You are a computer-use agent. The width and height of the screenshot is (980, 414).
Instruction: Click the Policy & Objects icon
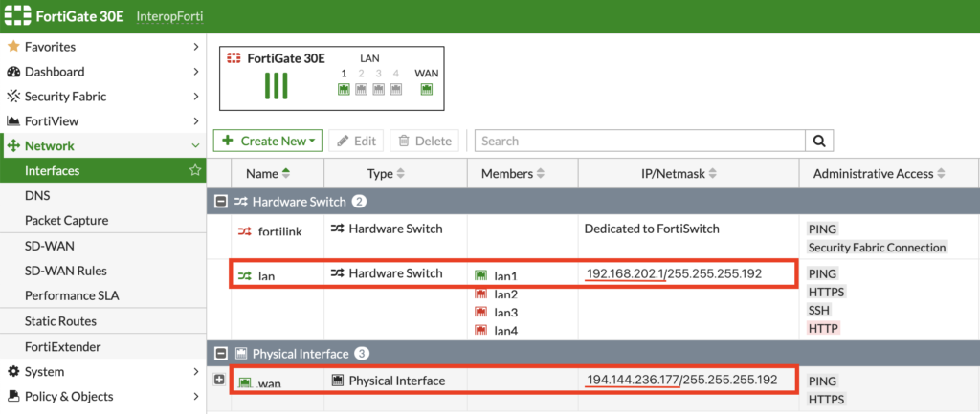(x=13, y=397)
